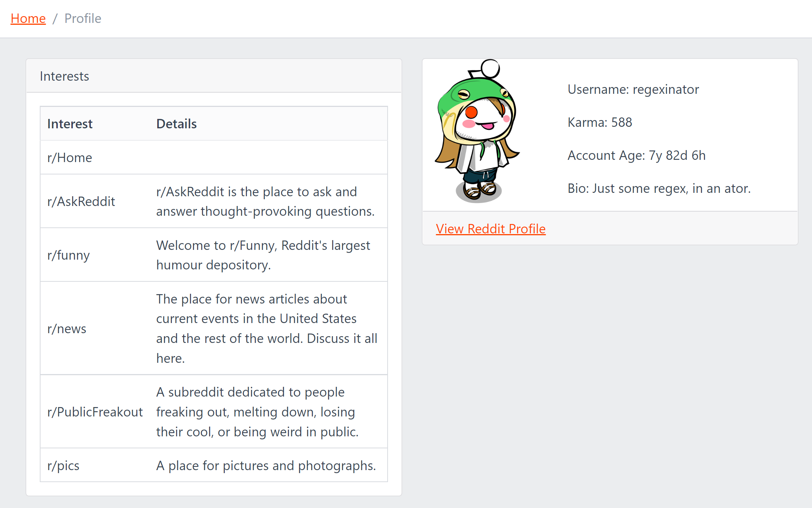
Task: Click the r/pics details description
Action: tap(266, 465)
